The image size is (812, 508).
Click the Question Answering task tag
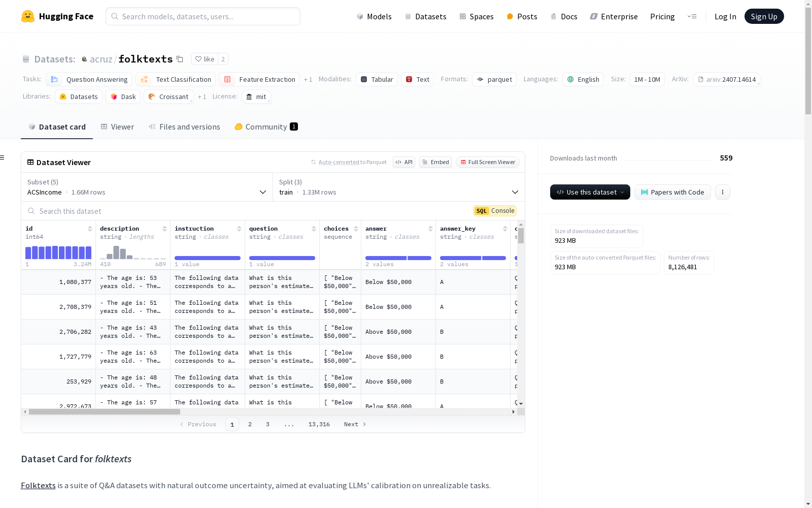point(89,79)
